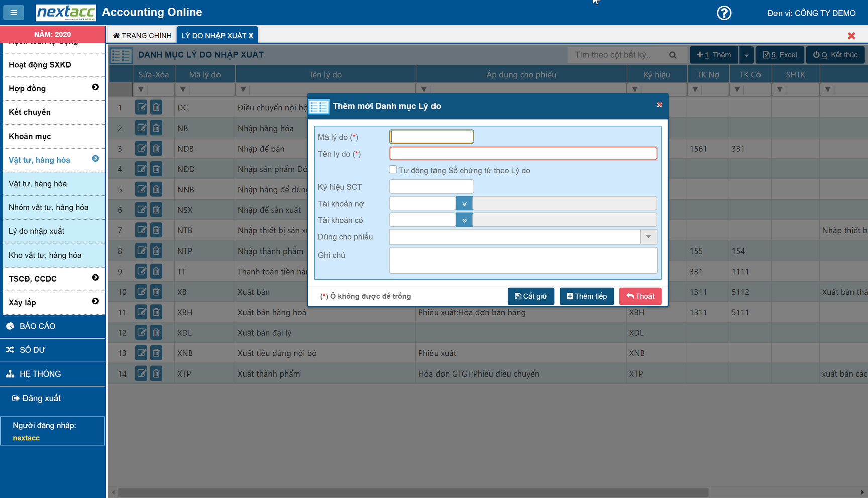Click the delete trash icon for row XTP
This screenshot has height=498, width=868.
(x=156, y=374)
